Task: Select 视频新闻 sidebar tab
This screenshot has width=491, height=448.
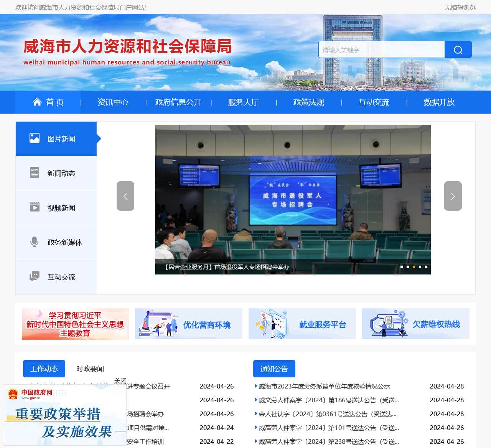Action: click(56, 208)
